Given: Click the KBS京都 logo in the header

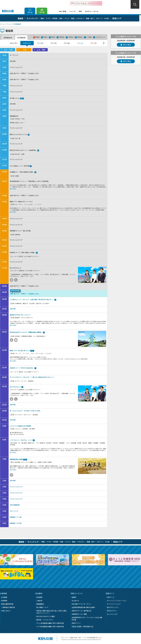Looking at the screenshot, I should click(8, 11).
